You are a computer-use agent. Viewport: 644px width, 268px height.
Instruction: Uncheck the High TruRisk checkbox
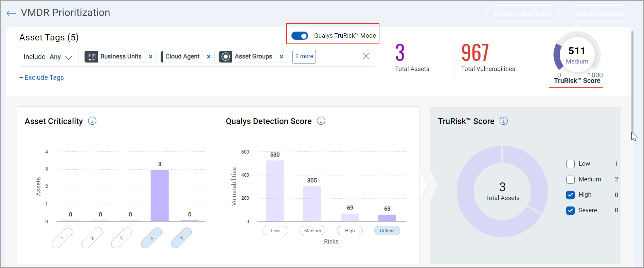click(x=570, y=195)
